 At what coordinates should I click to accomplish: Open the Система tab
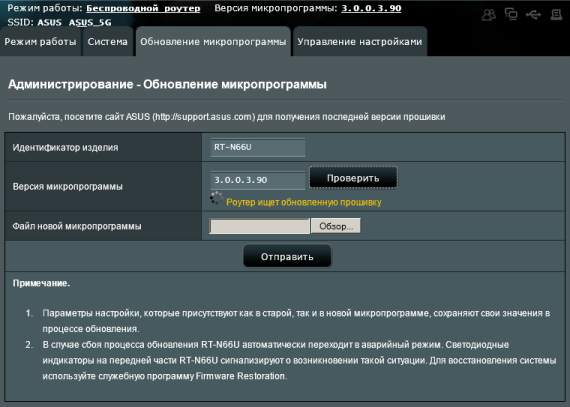point(108,41)
